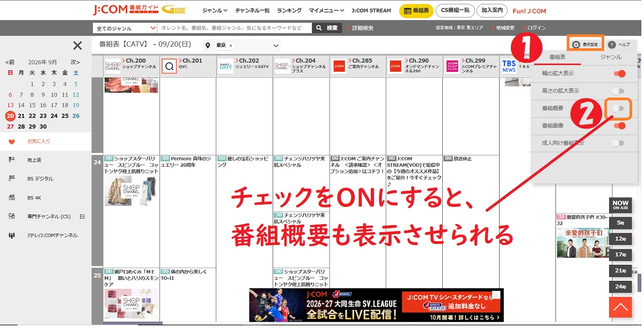Click the お気に入り heart icon
The width and height of the screenshot is (644, 328).
tap(12, 141)
